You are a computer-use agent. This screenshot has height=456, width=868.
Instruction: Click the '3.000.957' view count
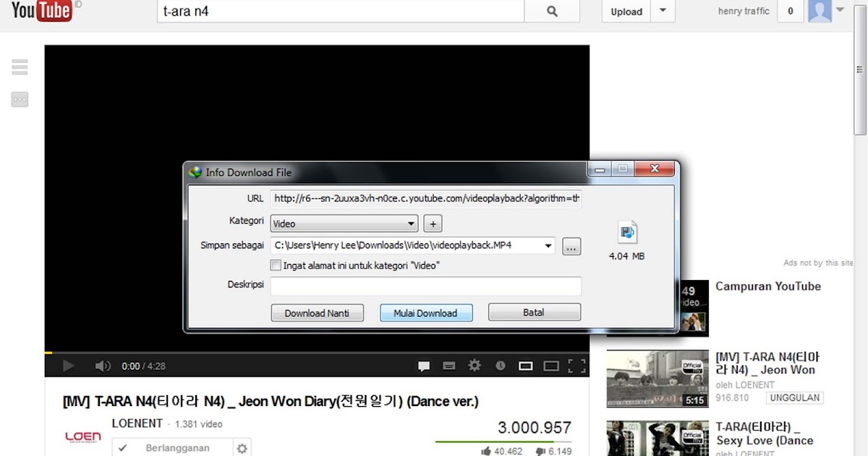(x=535, y=428)
